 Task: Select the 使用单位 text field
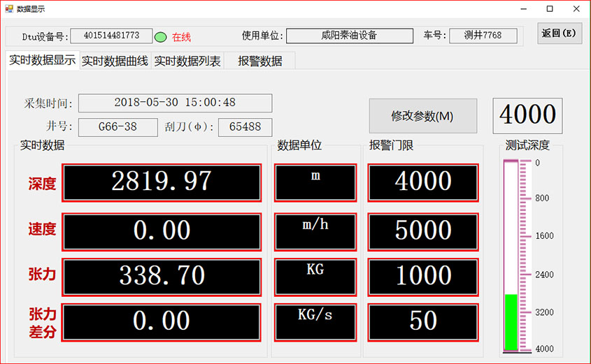[x=349, y=36]
